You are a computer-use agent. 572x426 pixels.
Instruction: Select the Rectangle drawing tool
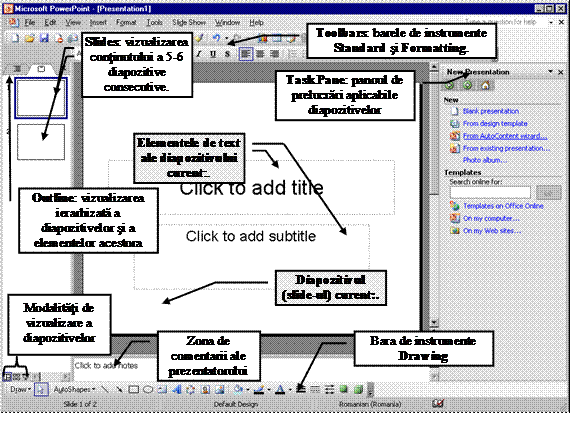pos(134,390)
